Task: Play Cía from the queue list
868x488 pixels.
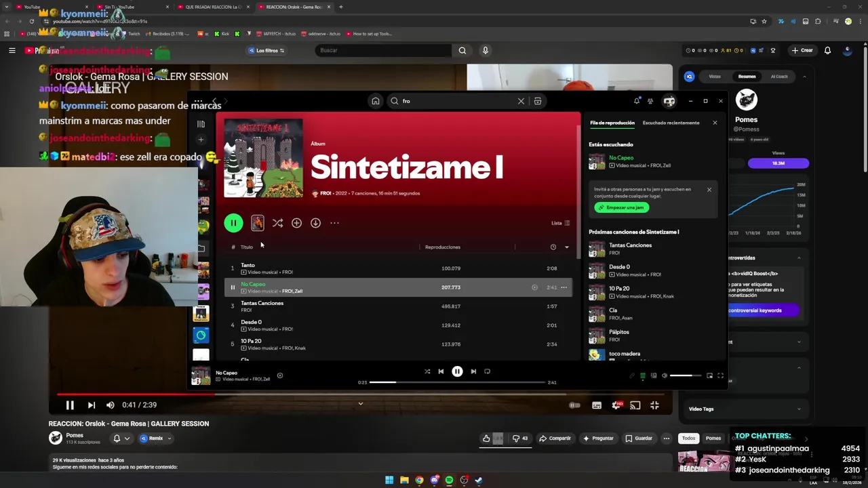Action: [651, 314]
